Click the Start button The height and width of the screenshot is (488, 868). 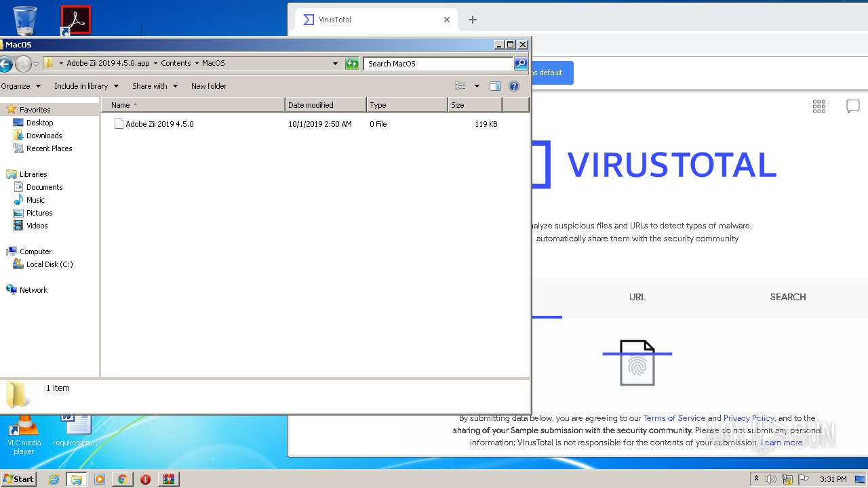18,479
